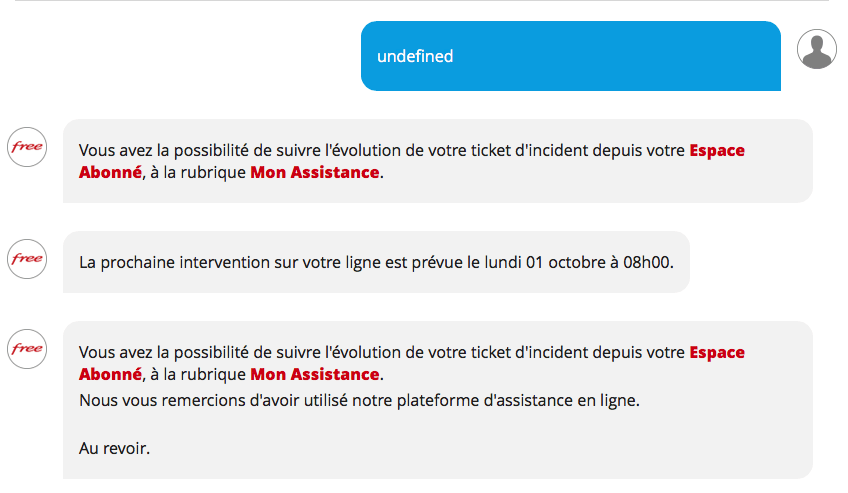Screen dimensions: 848x493
Task: Click the Free logo next to the intervention date message
Action: click(x=27, y=259)
